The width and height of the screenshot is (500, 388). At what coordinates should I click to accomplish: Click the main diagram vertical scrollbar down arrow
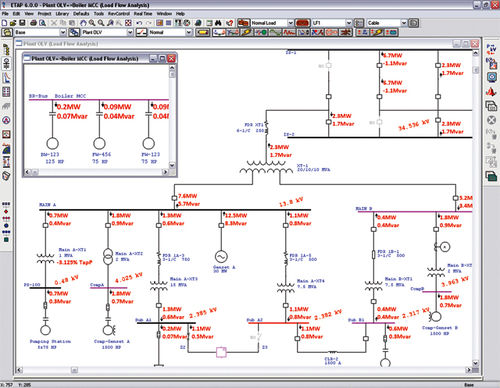[x=476, y=363]
